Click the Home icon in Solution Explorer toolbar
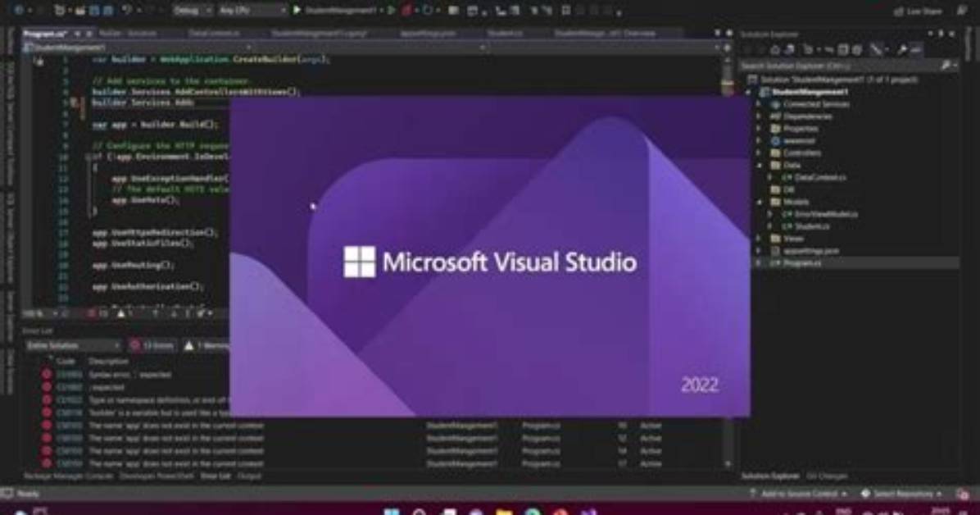The width and height of the screenshot is (980, 515). point(775,50)
